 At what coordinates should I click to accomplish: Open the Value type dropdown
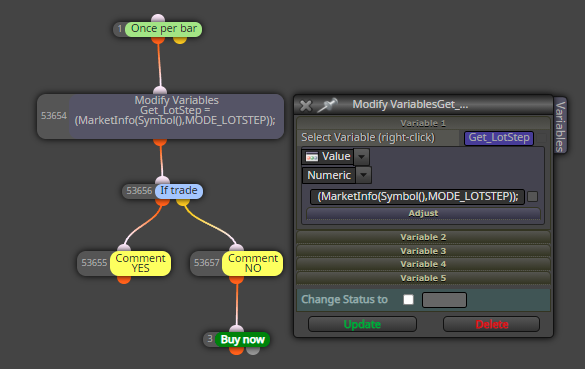362,157
